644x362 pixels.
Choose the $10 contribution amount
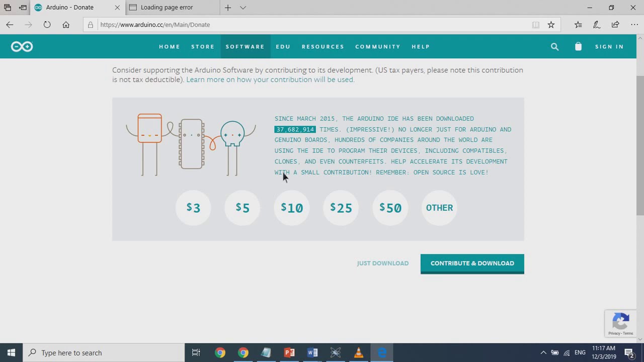tap(292, 208)
